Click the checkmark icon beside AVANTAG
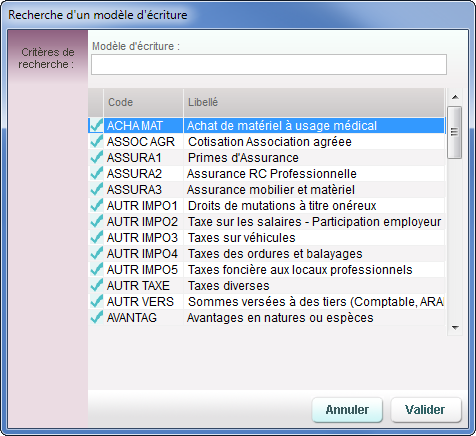This screenshot has width=476, height=436. pyautogui.click(x=96, y=317)
